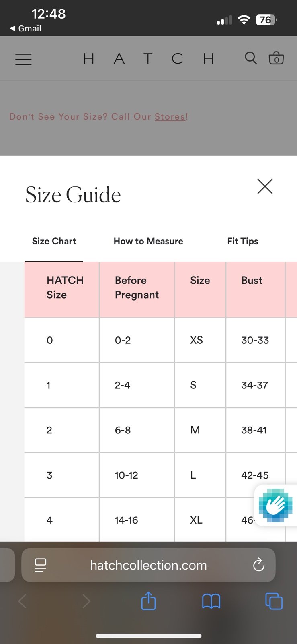The image size is (297, 644).
Task: Close the Size Guide panel
Action: tap(265, 186)
